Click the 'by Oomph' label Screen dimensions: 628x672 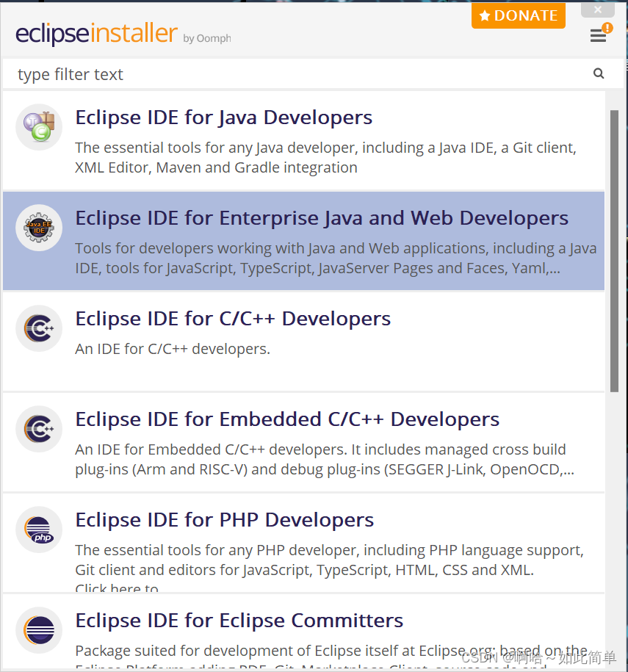206,38
